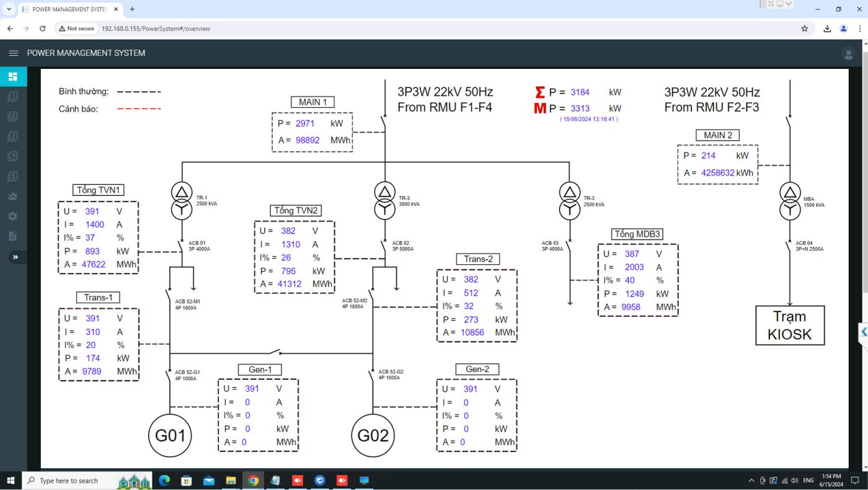Image resolution: width=868 pixels, height=490 pixels.
Task: Bookmark this page with the star icon
Action: [805, 29]
